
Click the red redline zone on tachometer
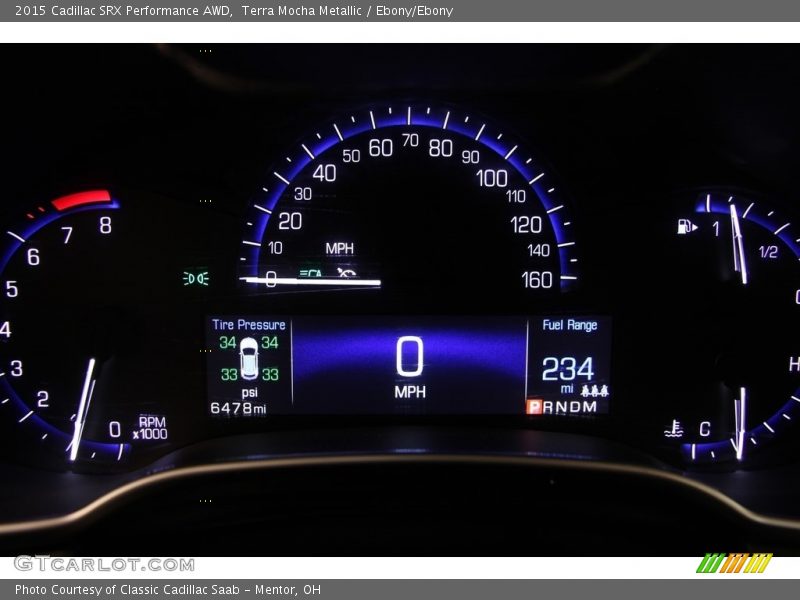coord(82,199)
